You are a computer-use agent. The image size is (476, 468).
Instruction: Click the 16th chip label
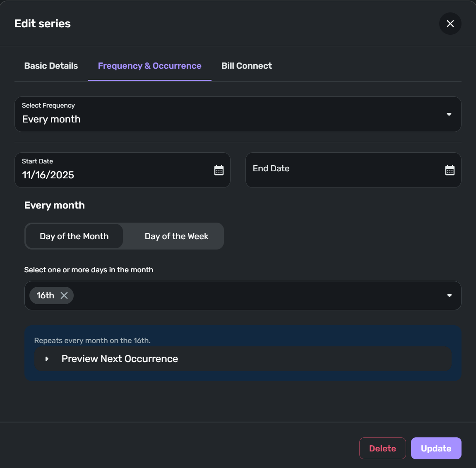[x=45, y=295]
